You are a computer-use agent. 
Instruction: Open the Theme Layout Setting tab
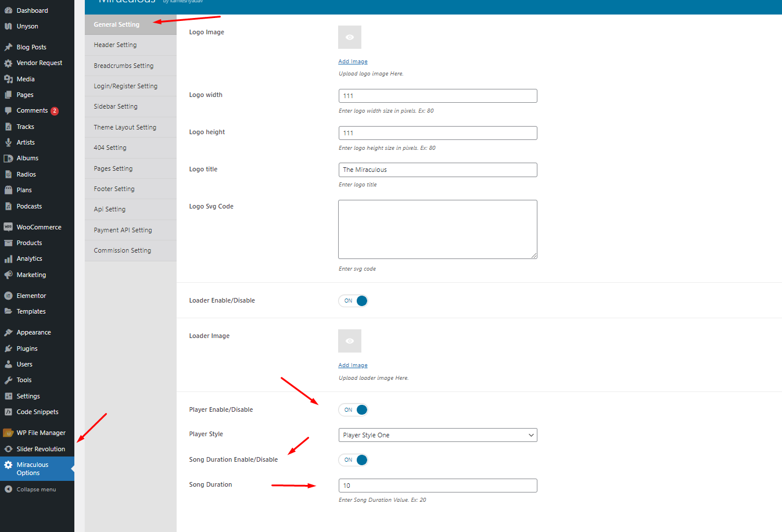click(131, 127)
